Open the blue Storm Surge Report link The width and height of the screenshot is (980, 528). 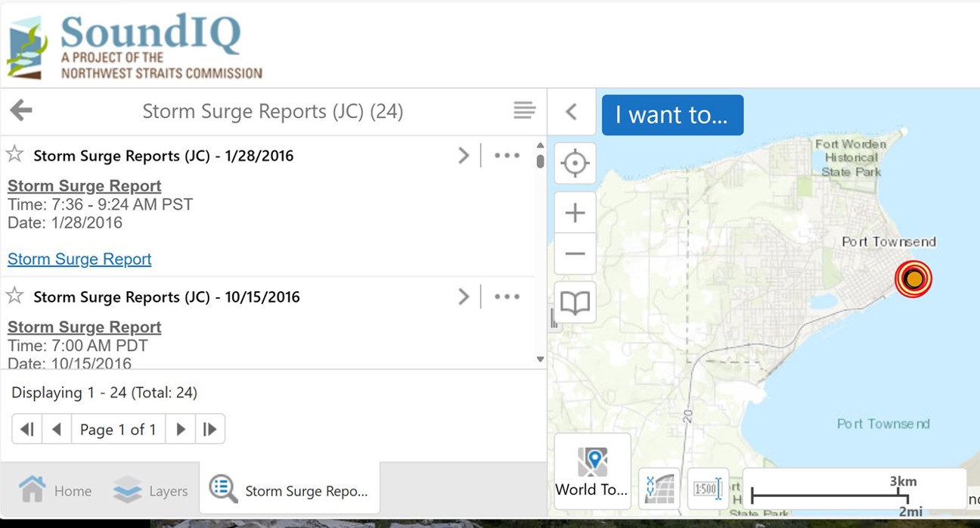(x=79, y=259)
